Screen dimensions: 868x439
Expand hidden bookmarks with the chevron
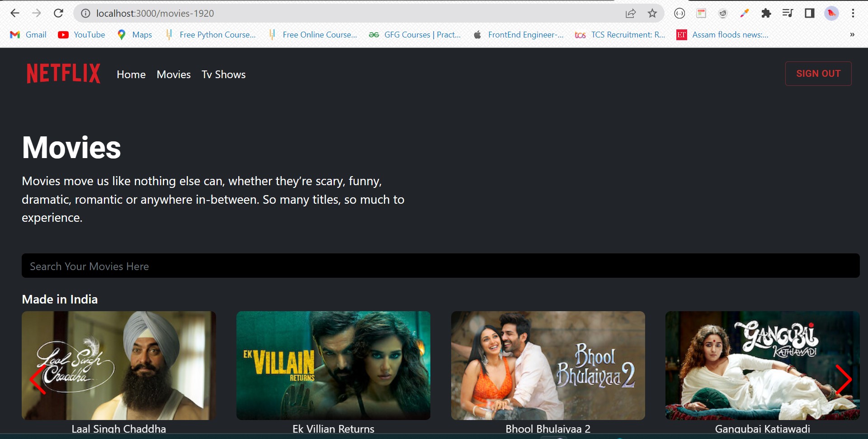pyautogui.click(x=852, y=35)
